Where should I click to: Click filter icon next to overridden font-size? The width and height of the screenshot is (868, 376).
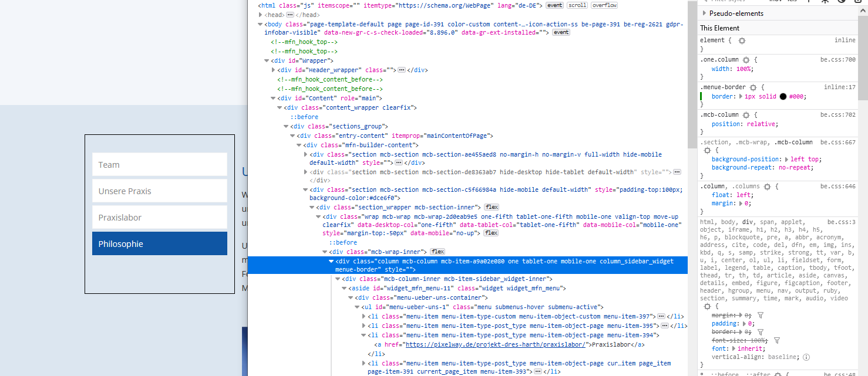777,340
